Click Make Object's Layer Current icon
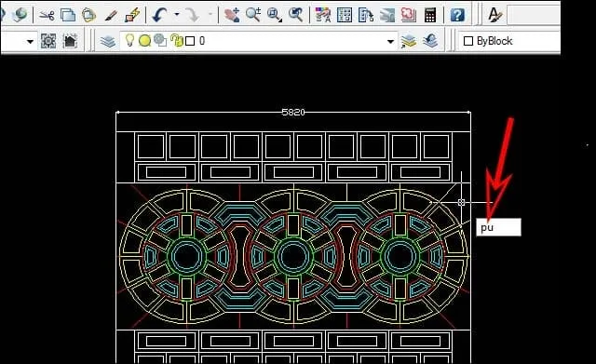 click(x=409, y=41)
